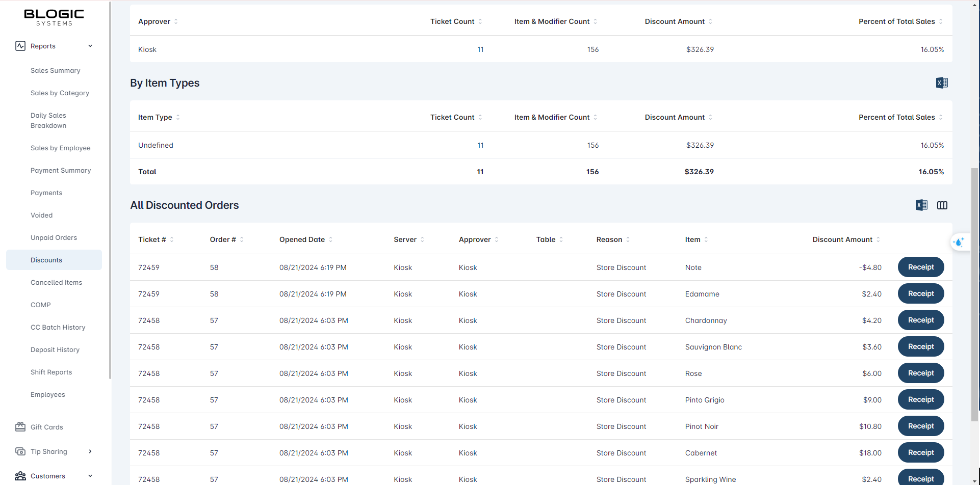Expand the Tip Sharing submenu arrow
980x485 pixels.
pyautogui.click(x=90, y=451)
